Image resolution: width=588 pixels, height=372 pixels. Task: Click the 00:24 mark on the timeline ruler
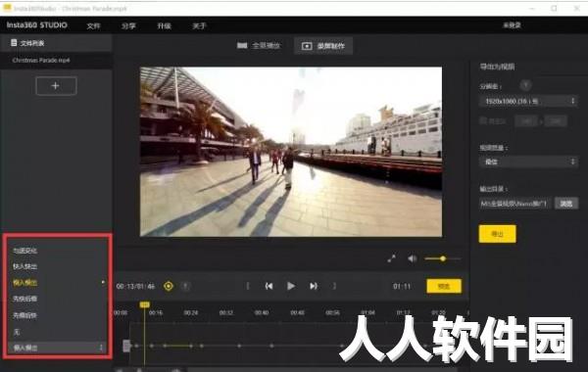tap(191, 312)
